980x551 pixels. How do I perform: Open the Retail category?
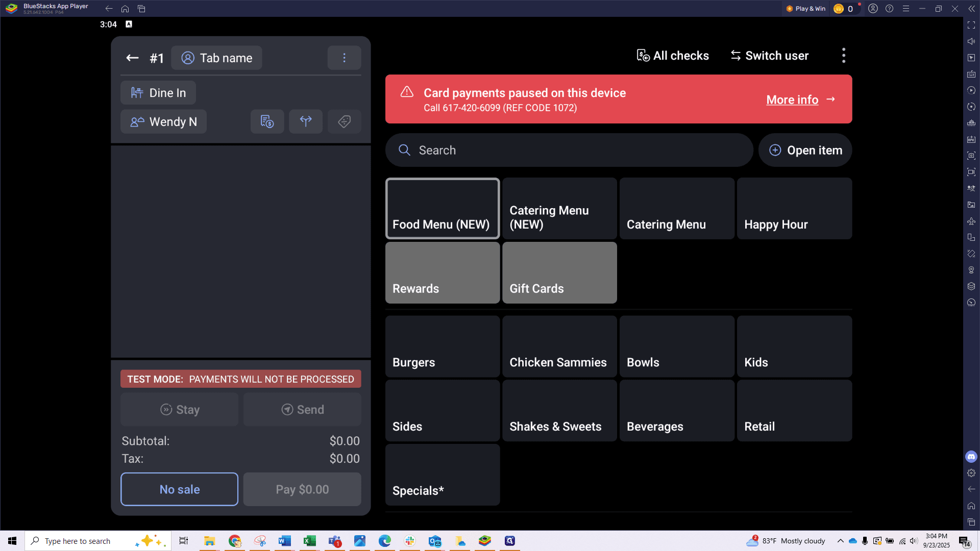(794, 411)
